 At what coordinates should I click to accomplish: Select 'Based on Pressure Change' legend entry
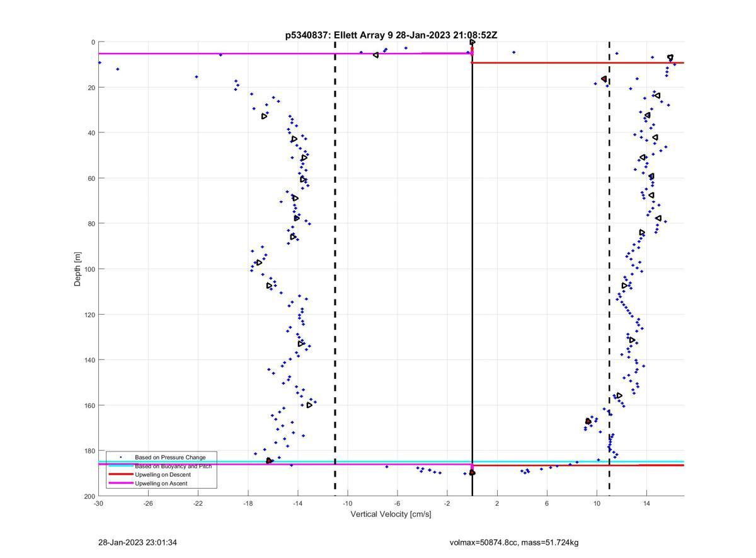coord(170,457)
